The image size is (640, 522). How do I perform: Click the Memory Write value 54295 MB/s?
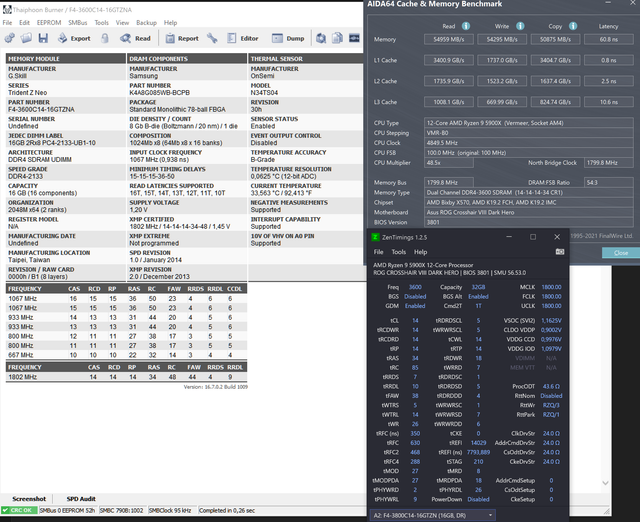coord(502,39)
